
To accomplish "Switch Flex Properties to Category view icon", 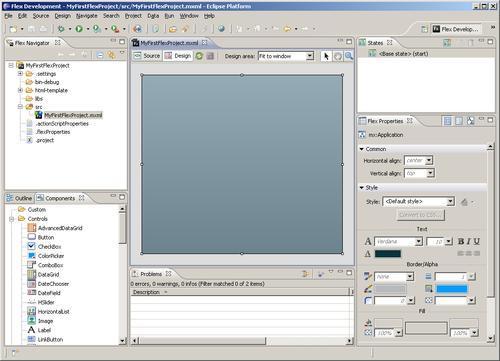I will coord(459,121).
